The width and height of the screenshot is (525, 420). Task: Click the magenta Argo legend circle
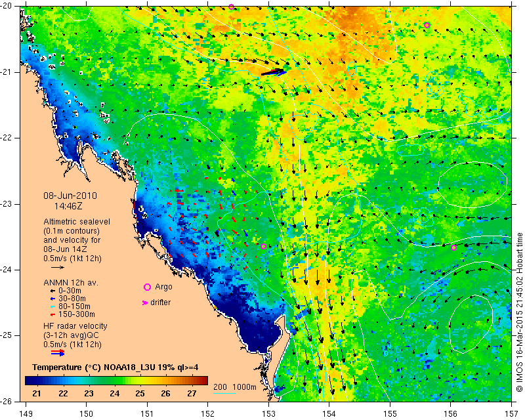click(147, 287)
